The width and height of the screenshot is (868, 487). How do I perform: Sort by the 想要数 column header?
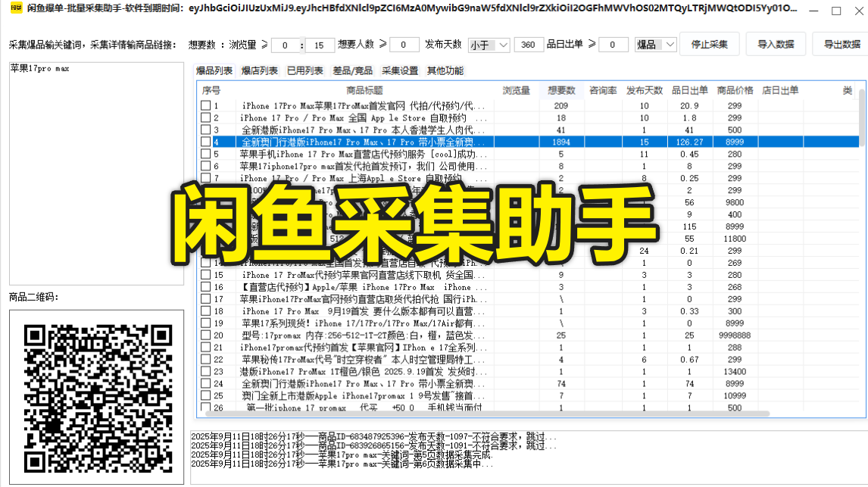(x=560, y=91)
